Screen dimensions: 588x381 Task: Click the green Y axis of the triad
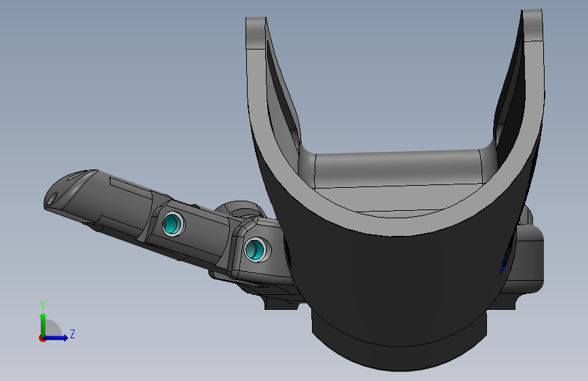point(43,324)
